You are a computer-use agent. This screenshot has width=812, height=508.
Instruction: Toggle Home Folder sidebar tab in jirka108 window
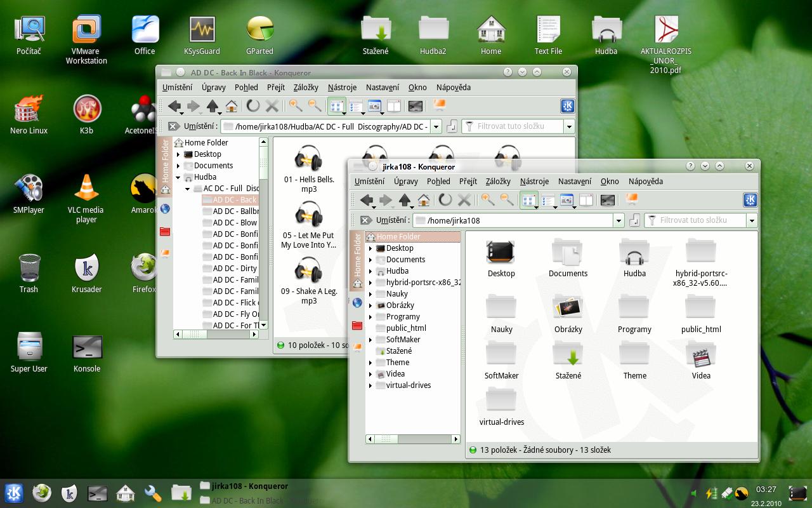point(357,260)
